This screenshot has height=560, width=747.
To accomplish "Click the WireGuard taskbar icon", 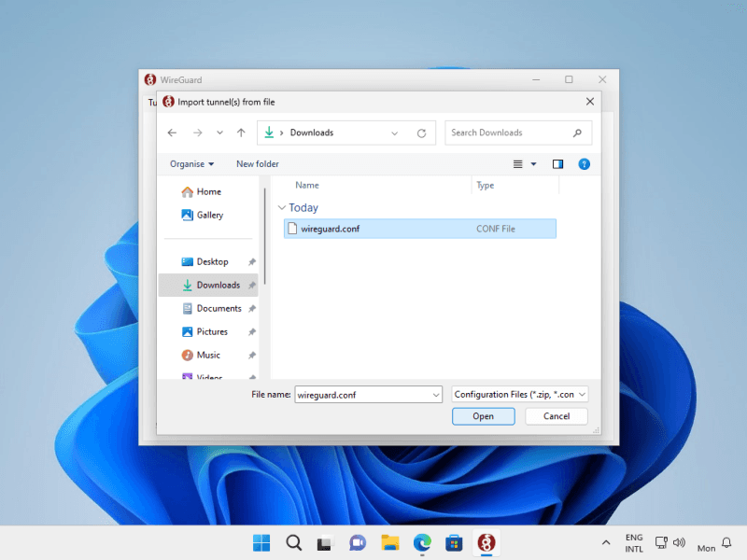I will 486,543.
